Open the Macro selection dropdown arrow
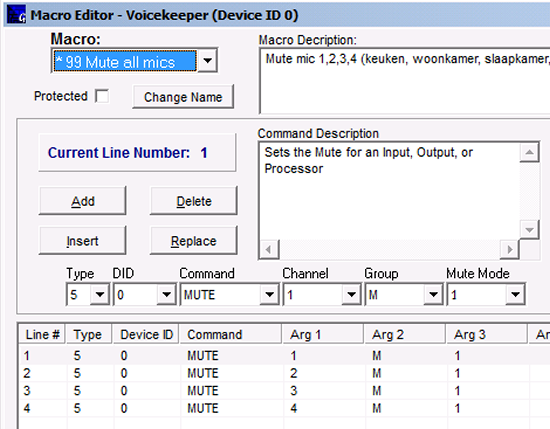This screenshot has width=550, height=429. 207,61
